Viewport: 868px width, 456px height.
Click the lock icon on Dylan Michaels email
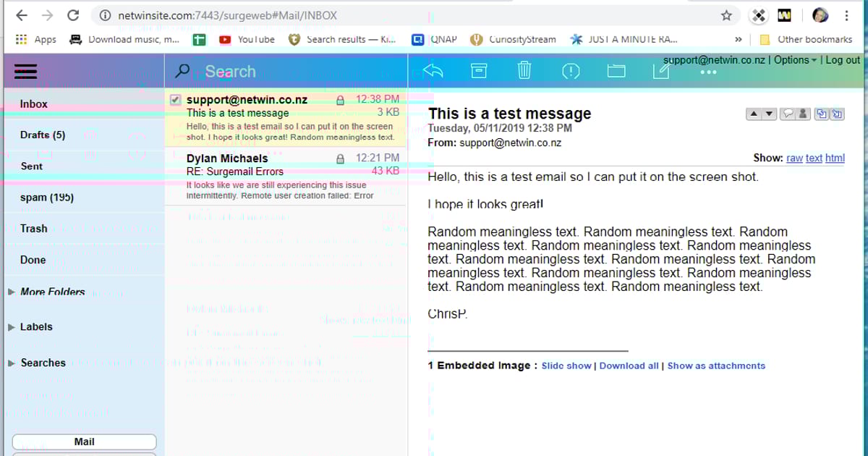(339, 158)
